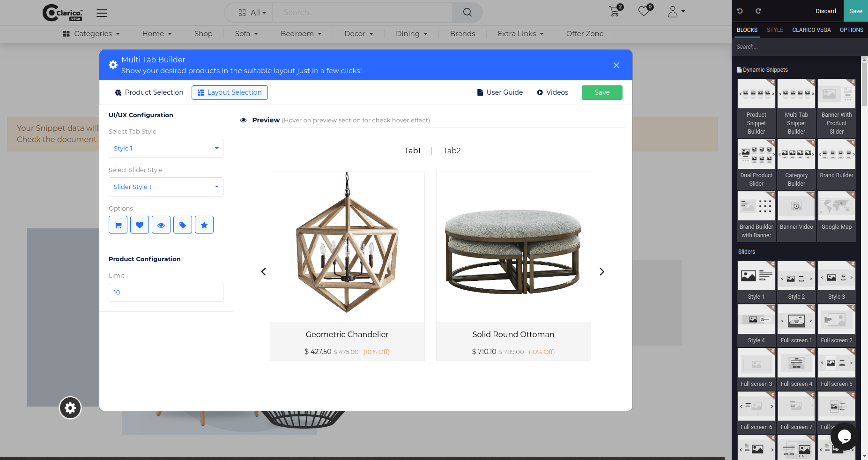The height and width of the screenshot is (460, 868).
Task: Select the Google Map snippet block
Action: tap(837, 216)
